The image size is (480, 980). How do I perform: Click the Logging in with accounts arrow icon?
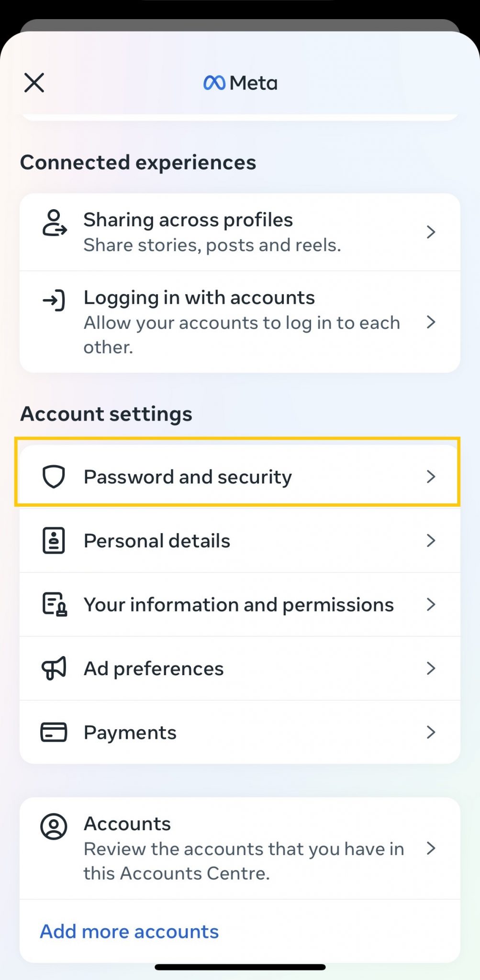point(431,322)
